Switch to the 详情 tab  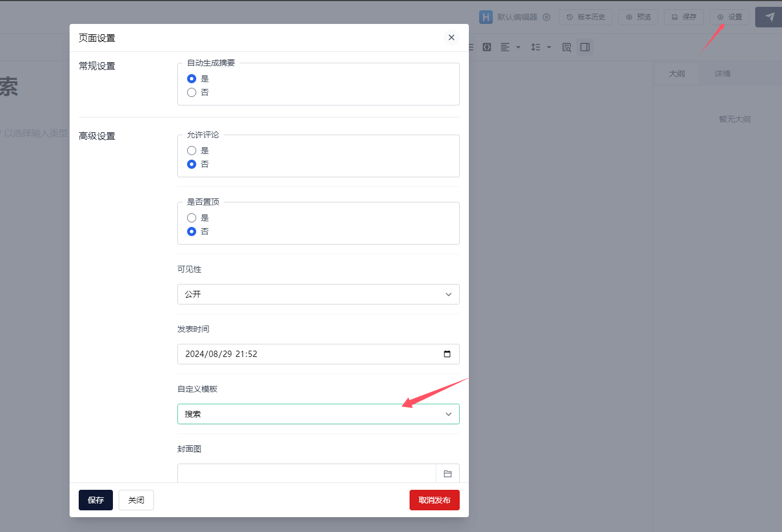tap(722, 74)
